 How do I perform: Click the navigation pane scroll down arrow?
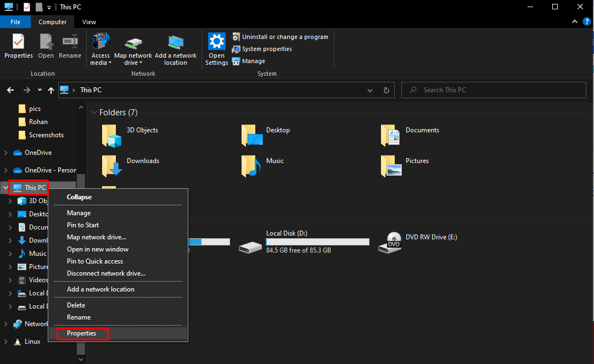pos(81,359)
